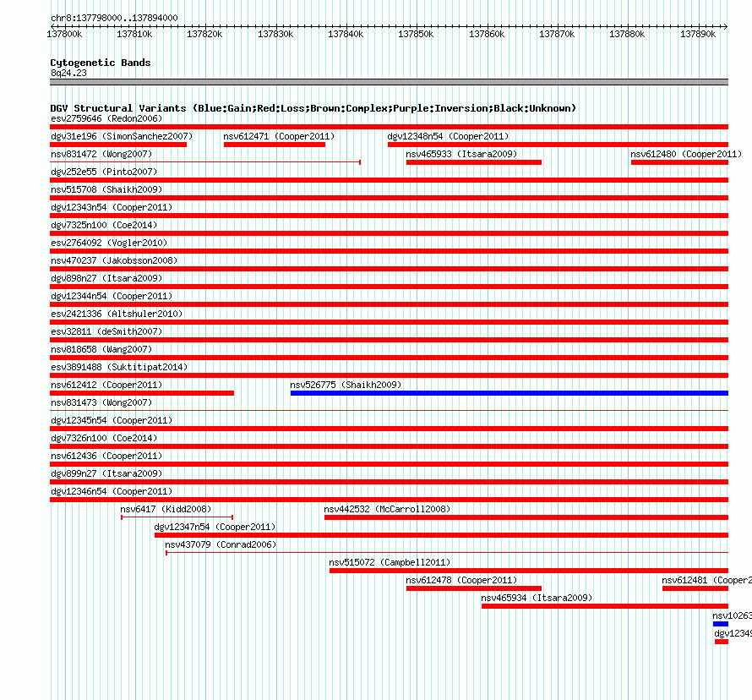Click the chr8:137798000..137894000 coordinate label
This screenshot has height=700, width=752.
[x=114, y=18]
